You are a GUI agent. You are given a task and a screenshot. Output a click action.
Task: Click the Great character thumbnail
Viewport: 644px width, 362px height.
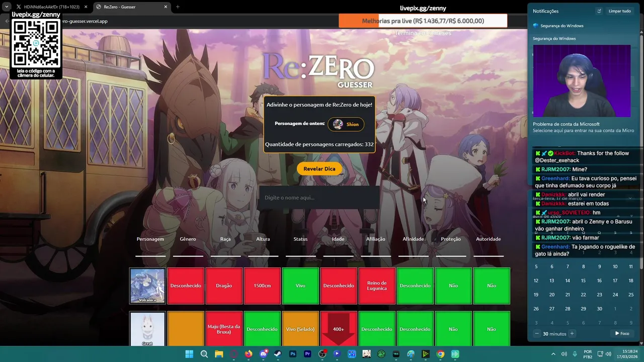(x=147, y=329)
